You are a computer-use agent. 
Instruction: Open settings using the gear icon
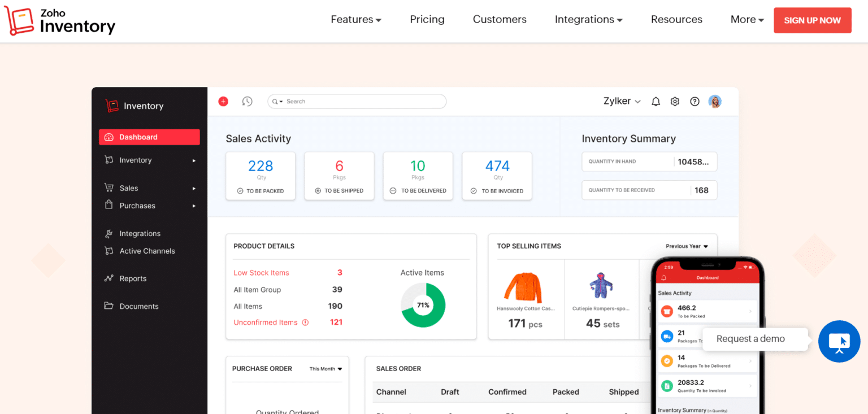coord(675,101)
